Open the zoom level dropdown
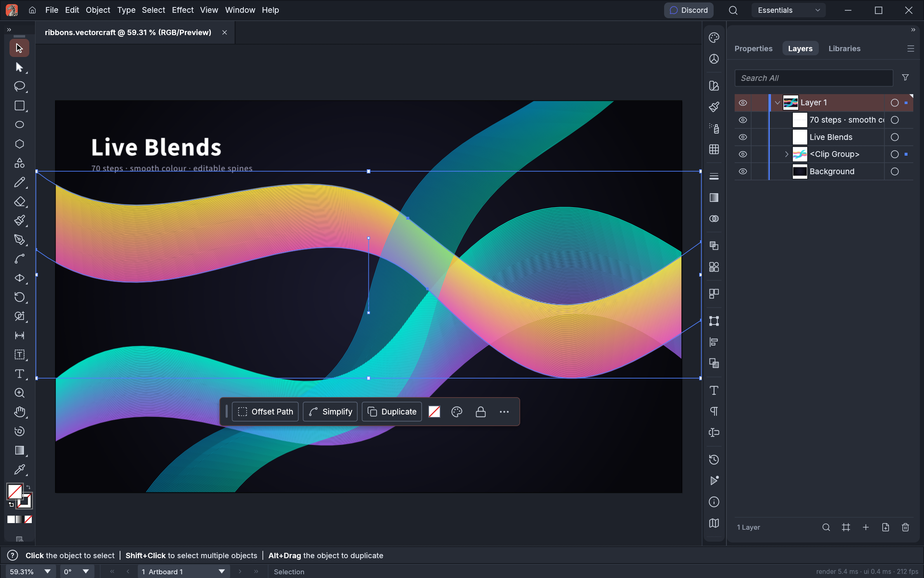924x578 pixels. click(47, 571)
